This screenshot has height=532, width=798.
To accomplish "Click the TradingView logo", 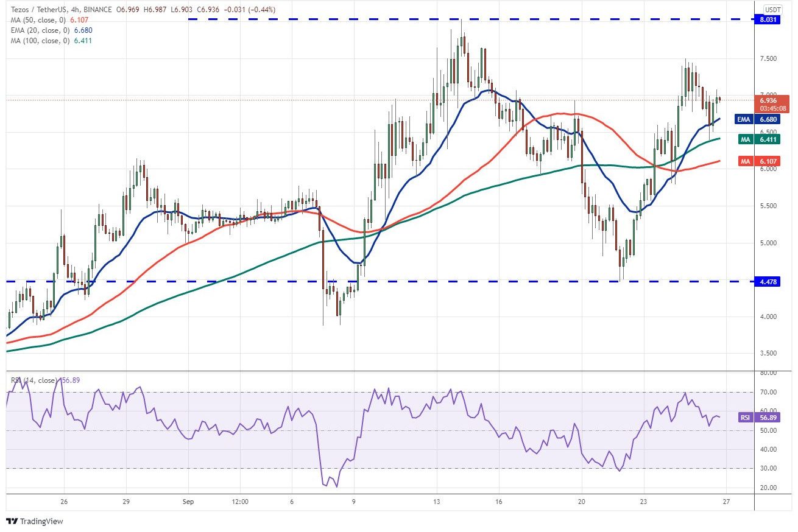I will [34, 522].
